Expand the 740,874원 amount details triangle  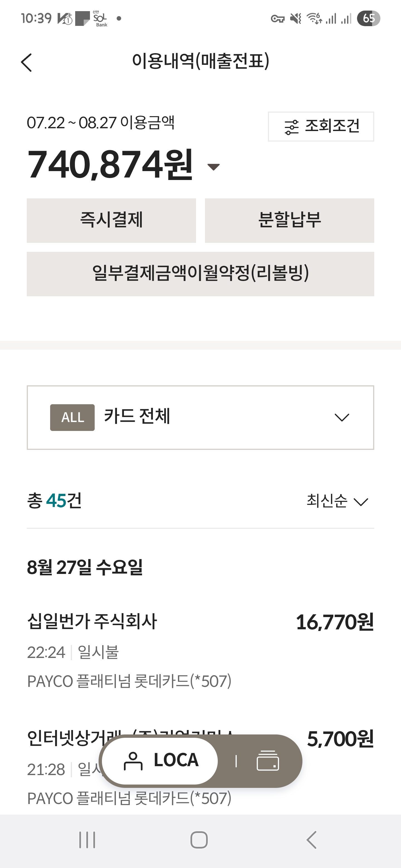213,166
